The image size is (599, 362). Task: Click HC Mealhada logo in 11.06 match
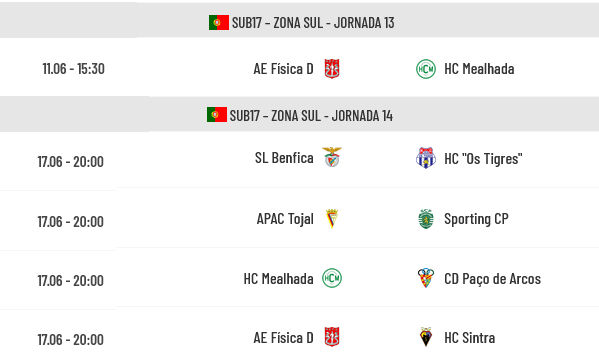tap(426, 69)
